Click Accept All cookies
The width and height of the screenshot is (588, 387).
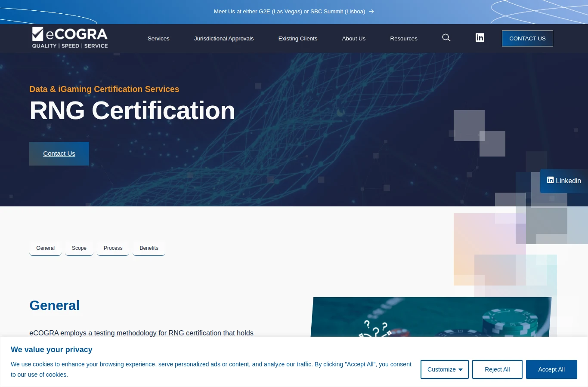pos(551,369)
